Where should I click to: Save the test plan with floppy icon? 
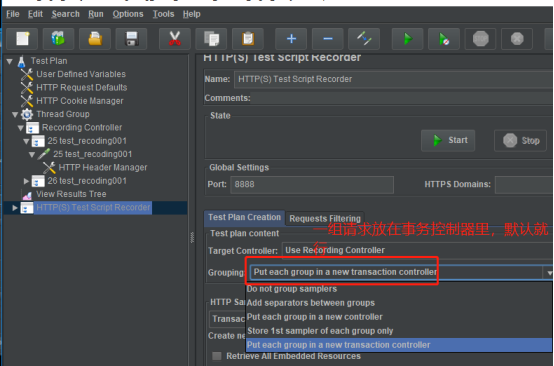click(x=131, y=39)
